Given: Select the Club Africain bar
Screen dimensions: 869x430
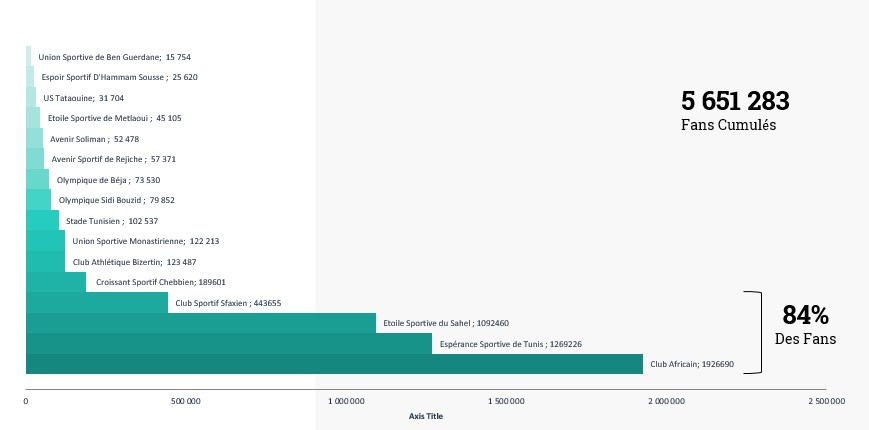Looking at the screenshot, I should [334, 364].
